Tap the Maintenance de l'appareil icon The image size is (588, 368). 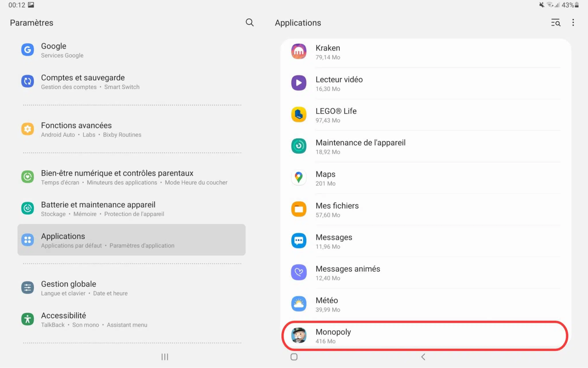click(x=299, y=146)
